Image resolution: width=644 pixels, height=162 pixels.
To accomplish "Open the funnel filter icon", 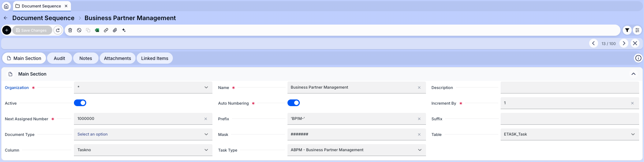I will 627,30.
